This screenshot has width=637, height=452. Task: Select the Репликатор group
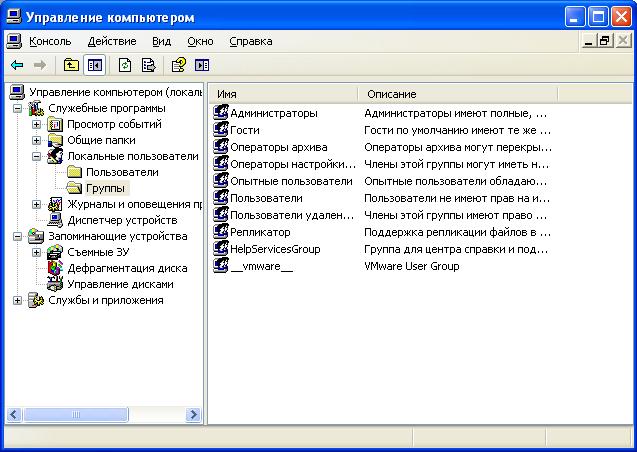(x=260, y=233)
